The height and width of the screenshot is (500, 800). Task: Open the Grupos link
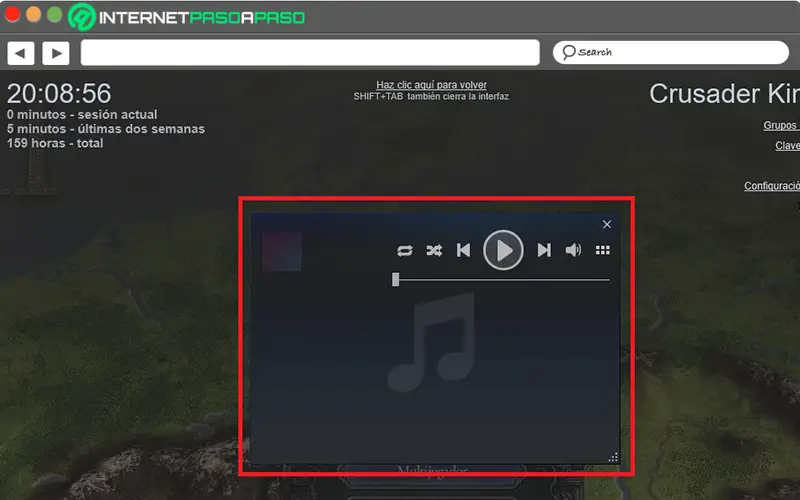coord(781,125)
